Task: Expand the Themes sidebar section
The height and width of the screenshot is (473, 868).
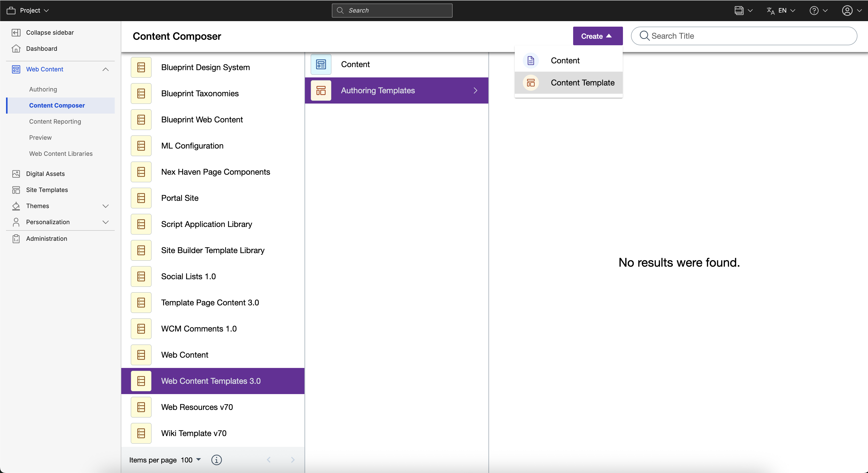Action: [105, 206]
